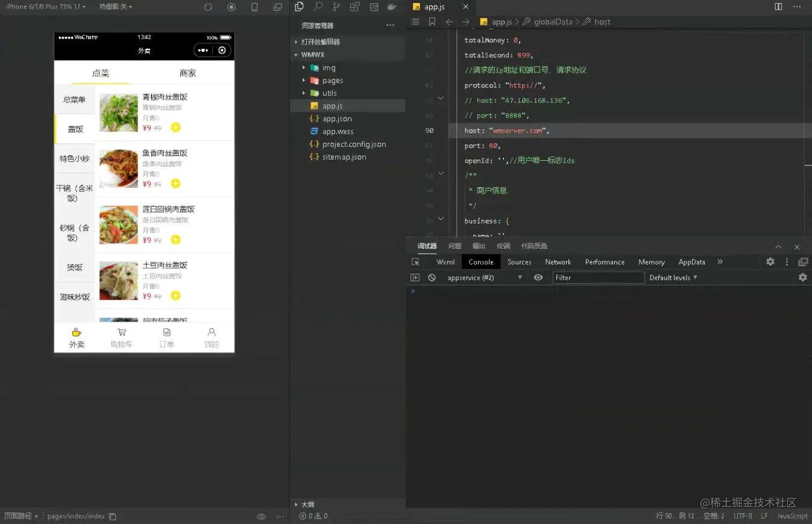
Task: Open the iPhone 6/7/8 Plus device dropdown
Action: 46,7
